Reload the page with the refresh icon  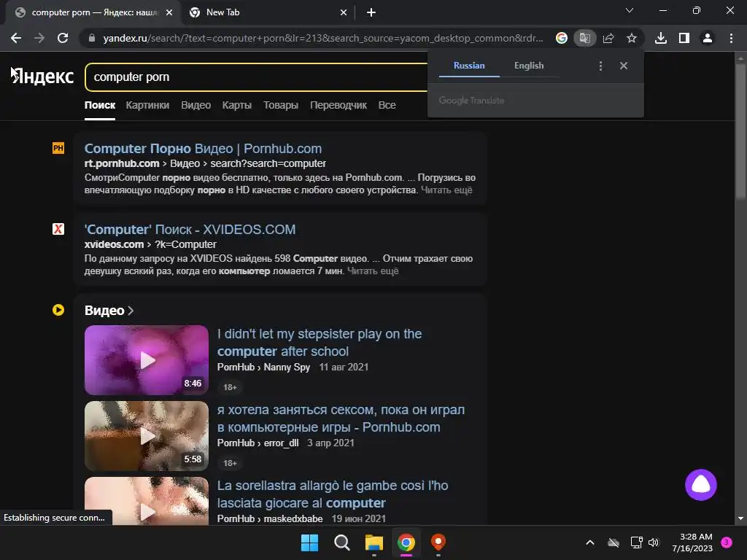click(63, 38)
